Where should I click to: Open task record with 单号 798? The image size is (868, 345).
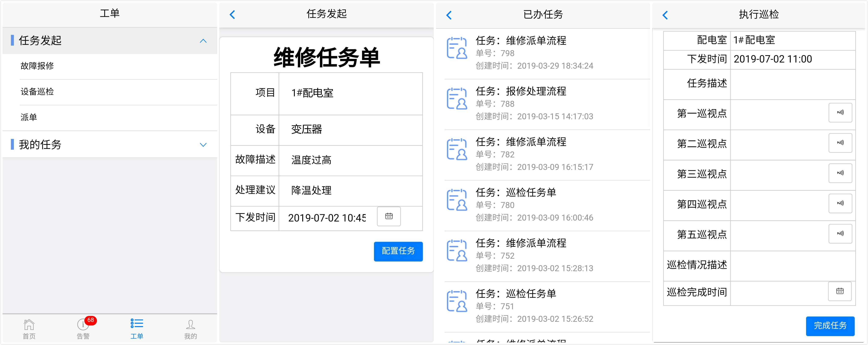[x=546, y=53]
